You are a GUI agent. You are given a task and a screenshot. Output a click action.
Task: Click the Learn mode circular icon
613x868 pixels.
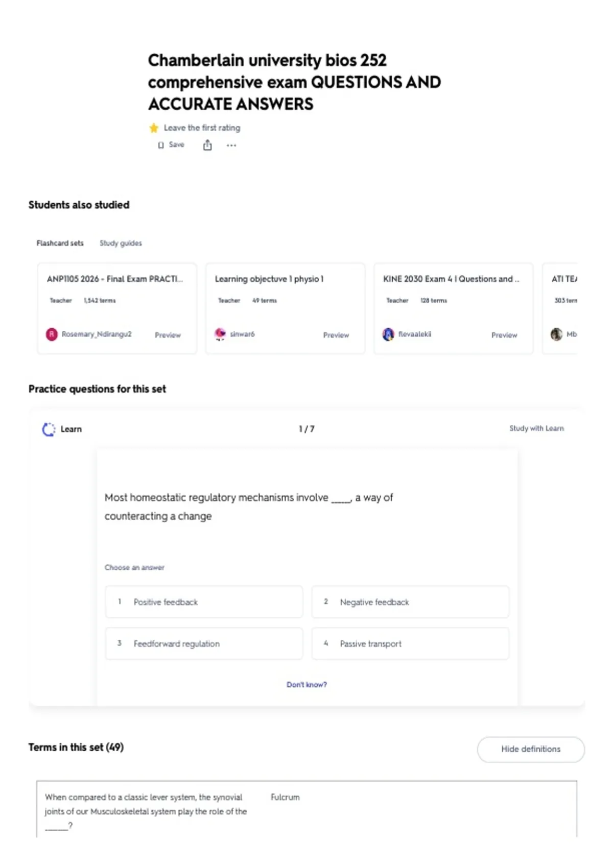49,429
